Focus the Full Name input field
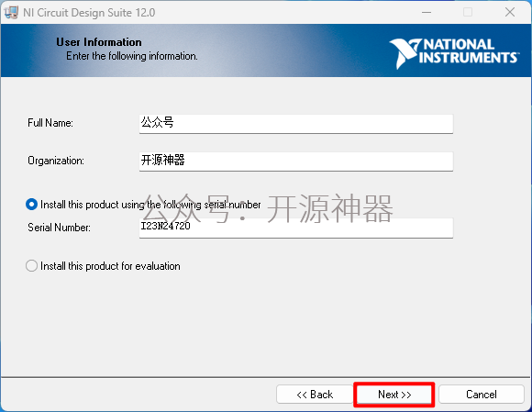532x412 pixels. pyautogui.click(x=296, y=124)
